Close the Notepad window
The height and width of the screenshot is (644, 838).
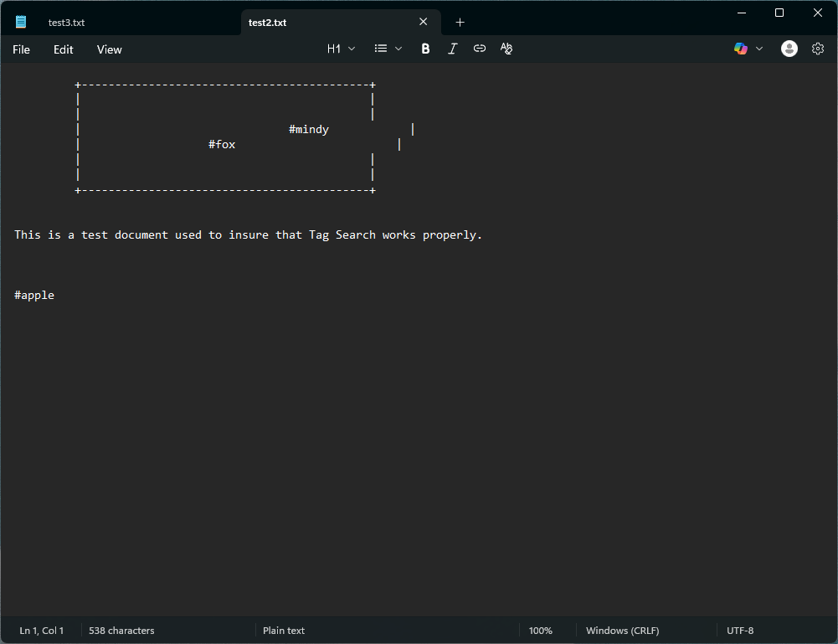point(818,13)
